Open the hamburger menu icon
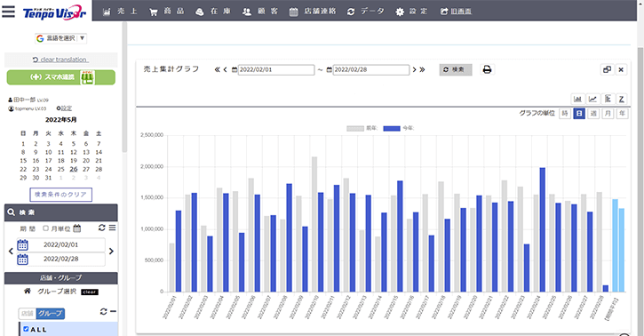The height and width of the screenshot is (336, 644). [x=8, y=12]
